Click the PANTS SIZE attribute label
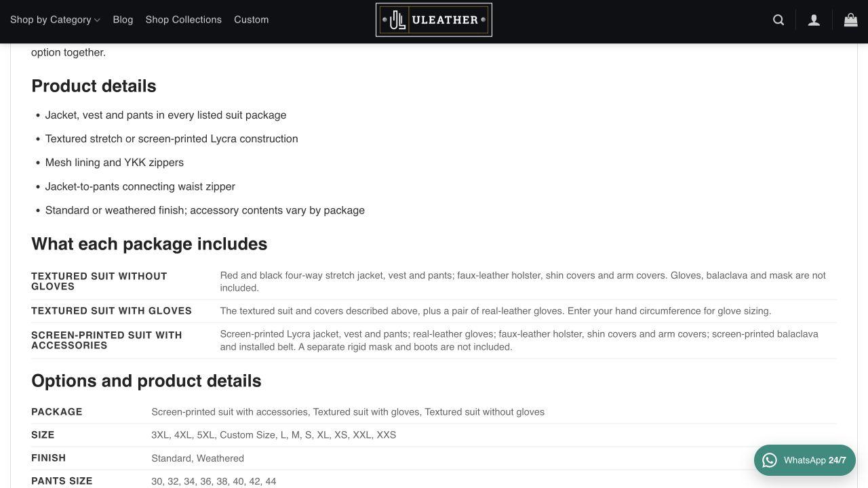 pyautogui.click(x=62, y=481)
